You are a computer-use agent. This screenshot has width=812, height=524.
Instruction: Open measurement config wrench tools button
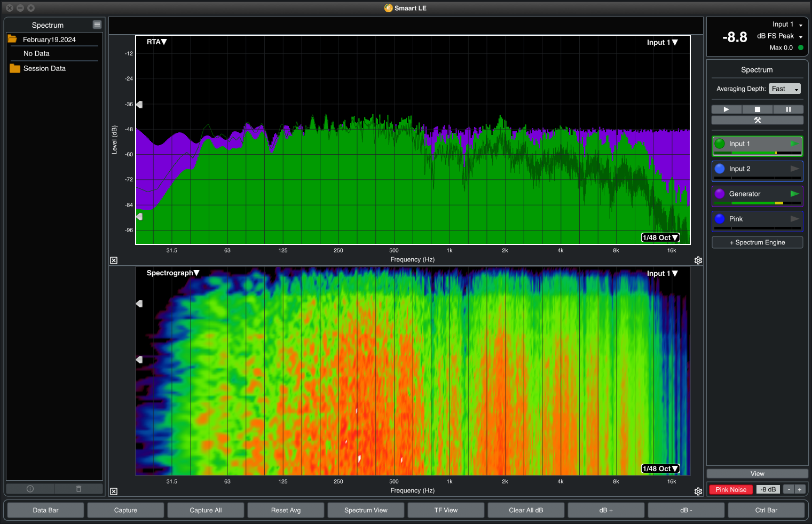757,120
